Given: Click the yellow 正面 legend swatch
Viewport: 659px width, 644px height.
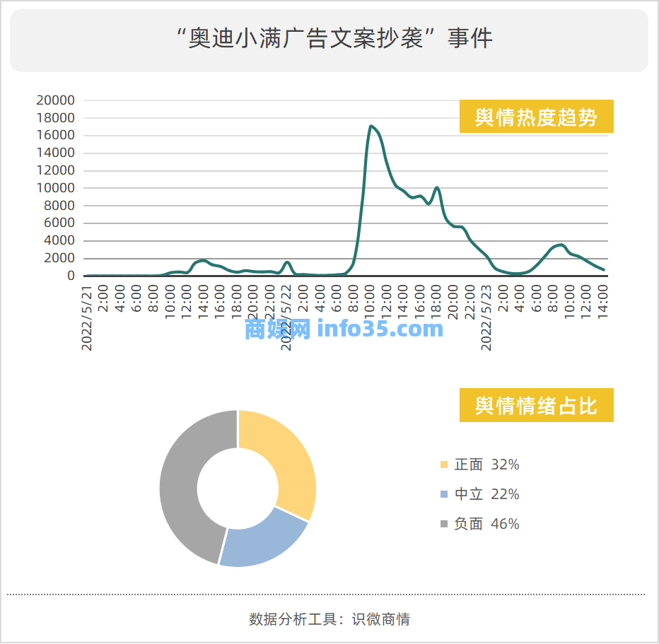Looking at the screenshot, I should (x=444, y=464).
